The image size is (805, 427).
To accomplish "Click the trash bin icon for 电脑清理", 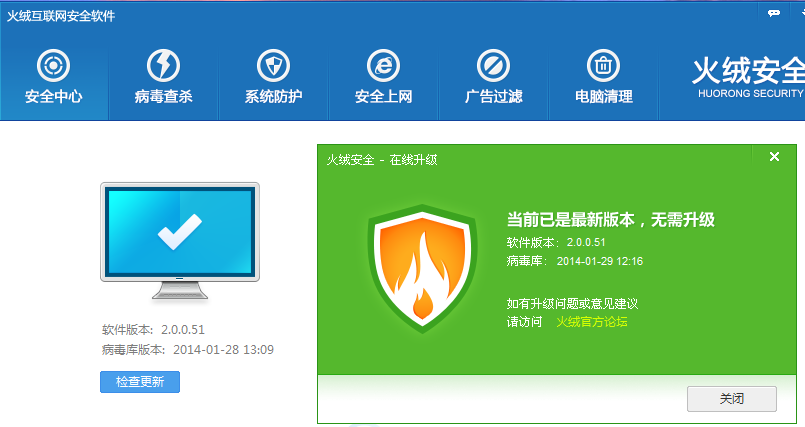I will click(603, 66).
